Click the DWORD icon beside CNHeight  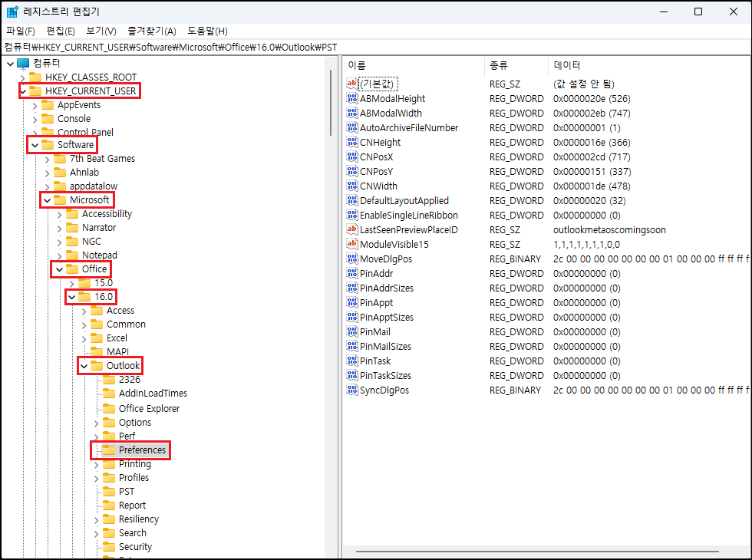pos(352,143)
